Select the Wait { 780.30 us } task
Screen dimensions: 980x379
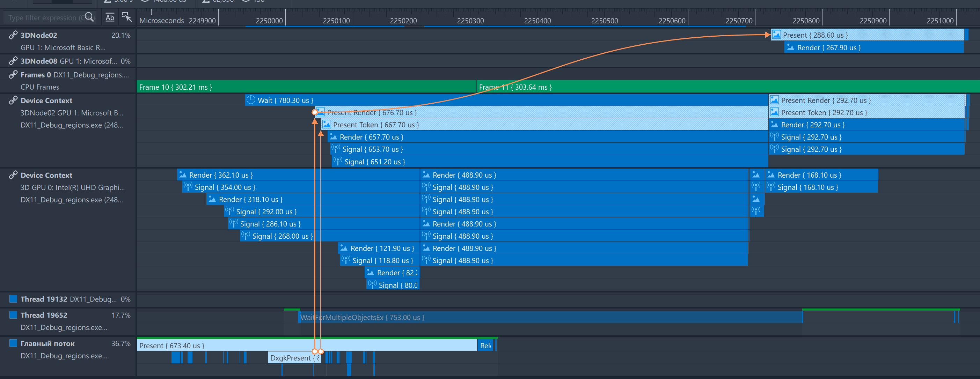click(507, 101)
